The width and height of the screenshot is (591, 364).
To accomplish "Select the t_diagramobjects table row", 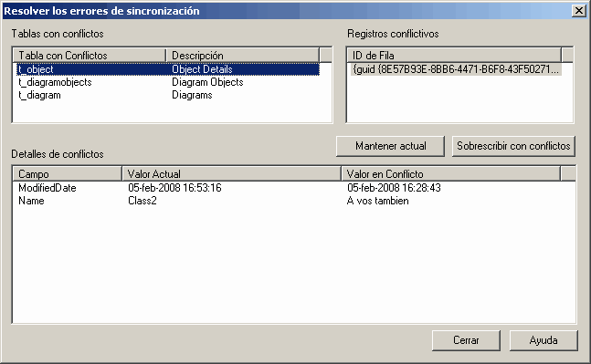I will (168, 82).
